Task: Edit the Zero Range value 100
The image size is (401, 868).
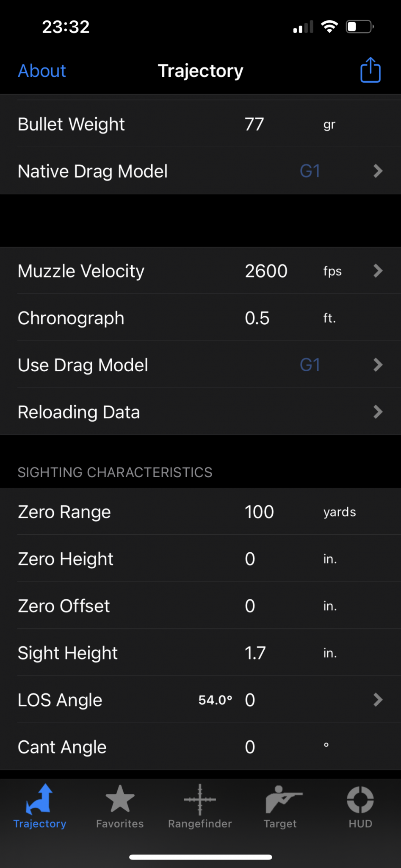Action: pyautogui.click(x=259, y=512)
